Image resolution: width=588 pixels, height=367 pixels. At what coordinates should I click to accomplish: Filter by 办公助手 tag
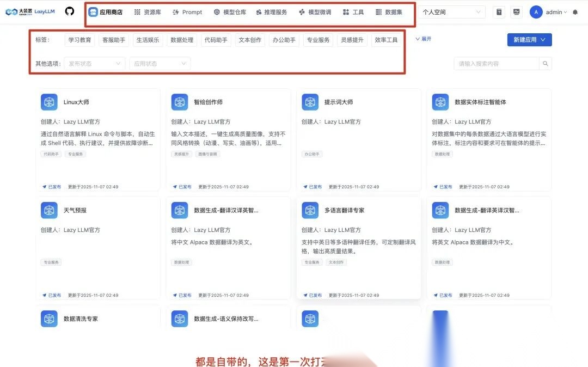(x=284, y=40)
